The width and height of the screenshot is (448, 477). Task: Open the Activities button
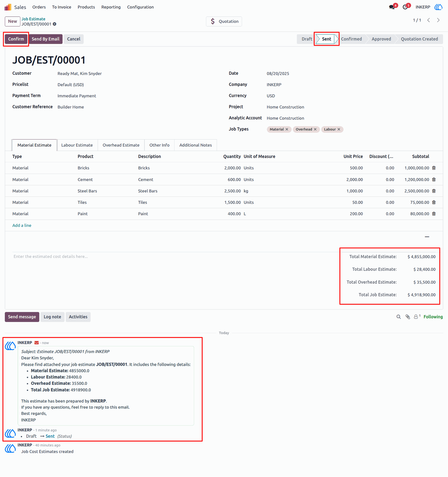tap(78, 317)
